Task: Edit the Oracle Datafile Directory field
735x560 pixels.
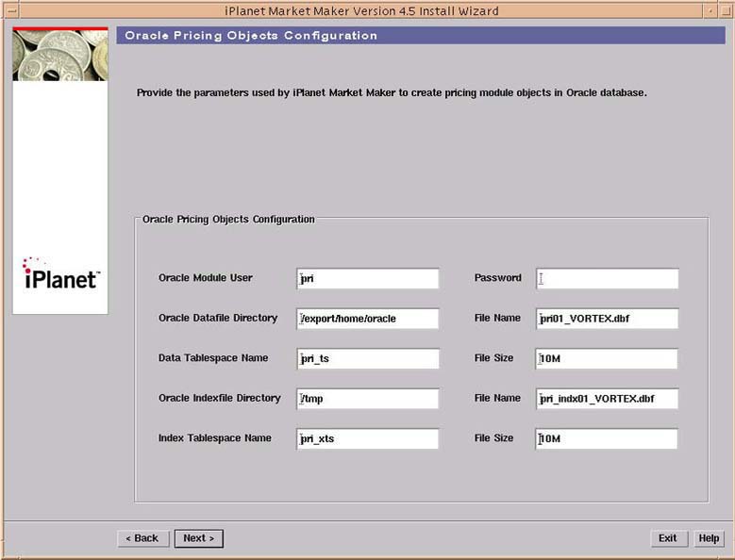Action: click(x=368, y=319)
